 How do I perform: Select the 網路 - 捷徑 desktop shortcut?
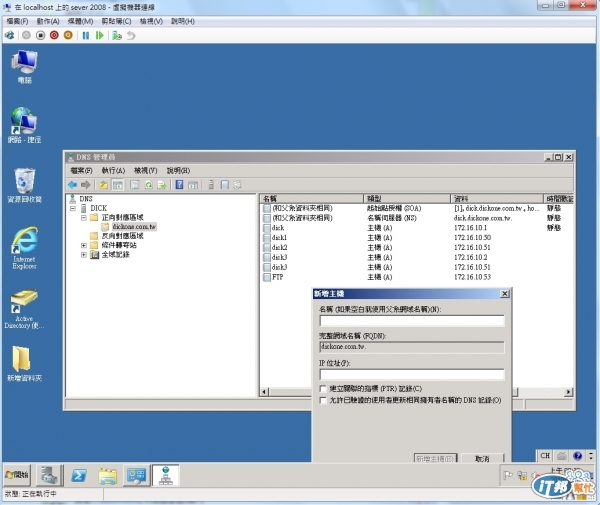pos(24,125)
